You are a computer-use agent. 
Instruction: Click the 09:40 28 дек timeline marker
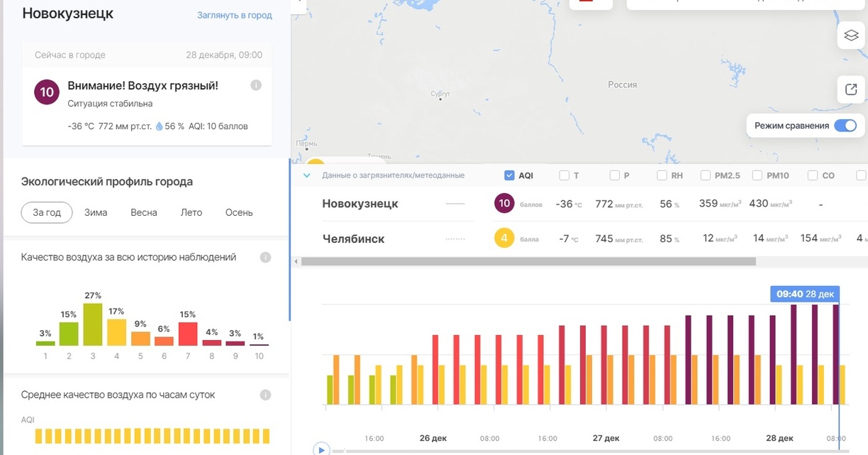(805, 292)
